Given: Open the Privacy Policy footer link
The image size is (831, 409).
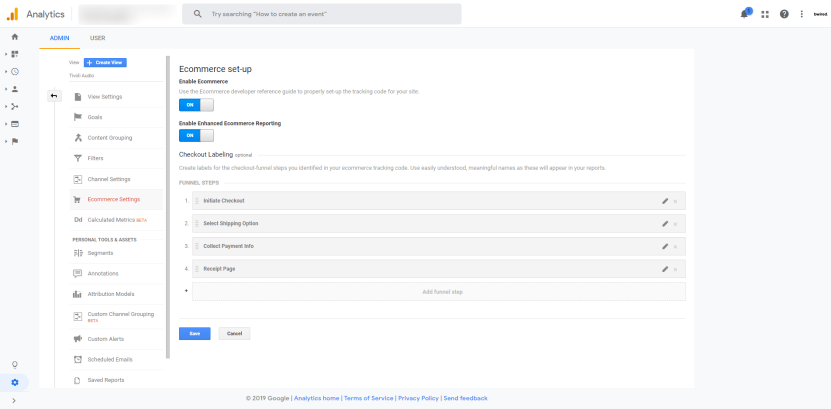Looking at the screenshot, I should pos(419,398).
